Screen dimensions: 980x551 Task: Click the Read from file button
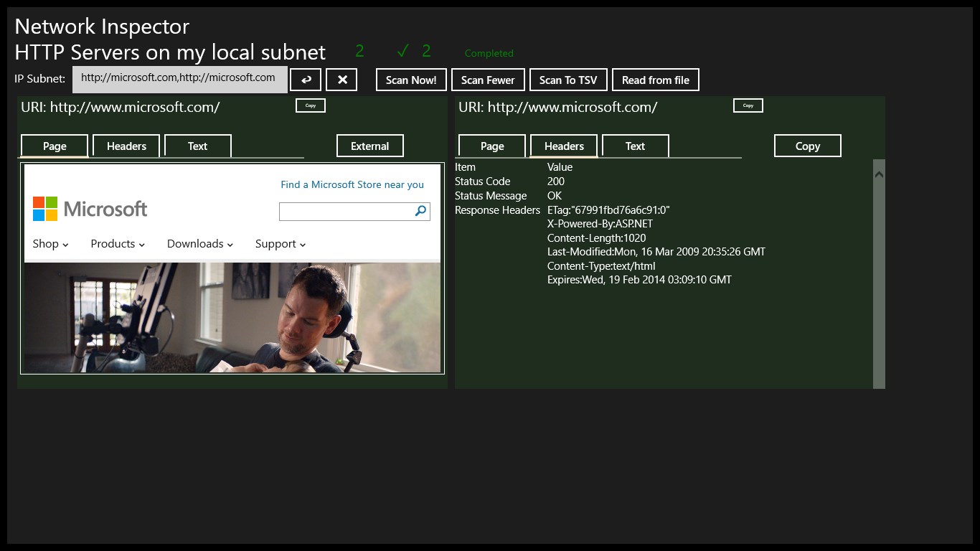655,80
